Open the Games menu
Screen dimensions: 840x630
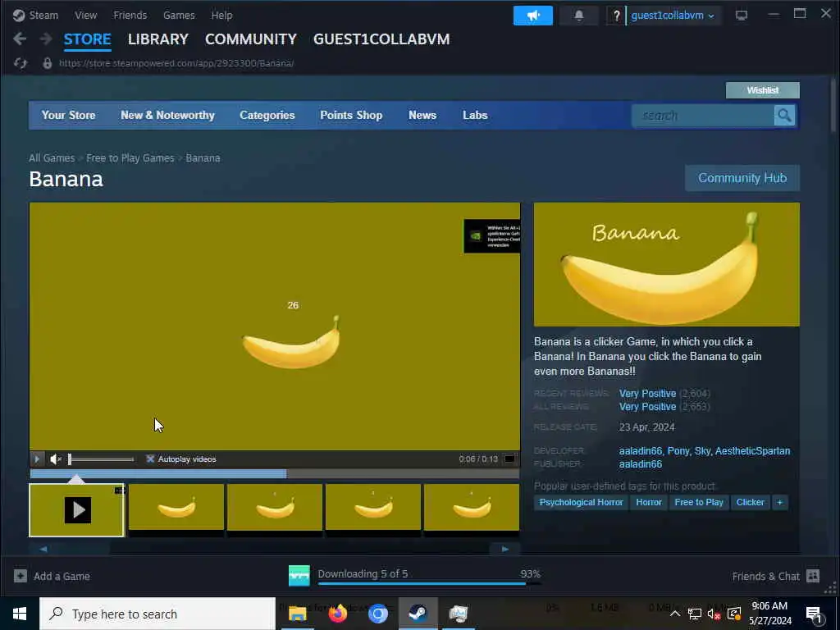(x=179, y=15)
